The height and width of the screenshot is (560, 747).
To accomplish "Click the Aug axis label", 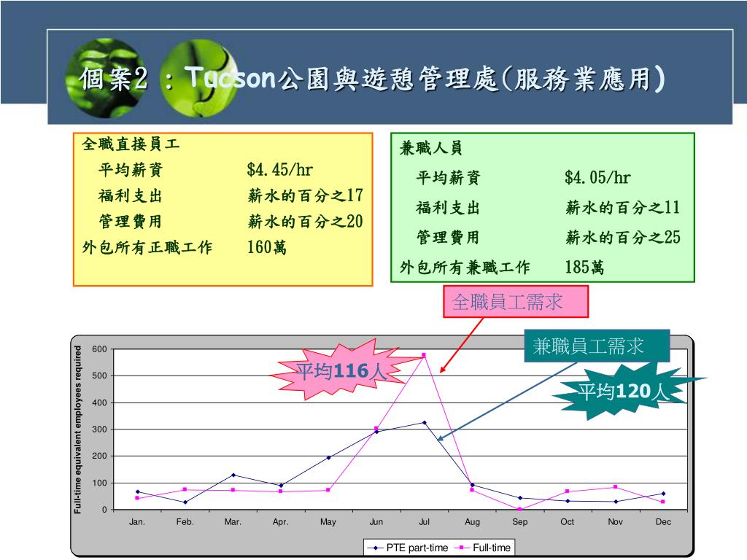I will pos(472,522).
